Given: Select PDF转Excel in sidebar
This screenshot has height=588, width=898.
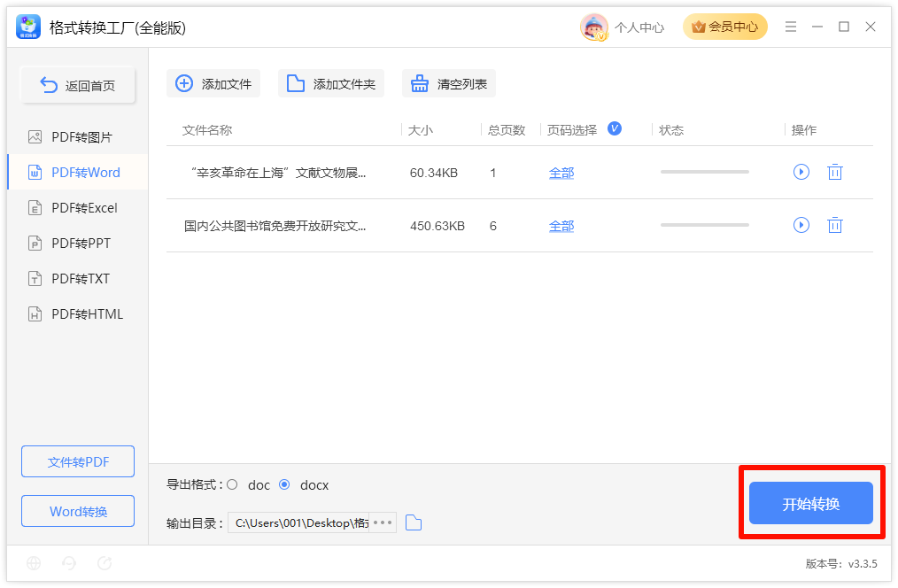Looking at the screenshot, I should 78,208.
